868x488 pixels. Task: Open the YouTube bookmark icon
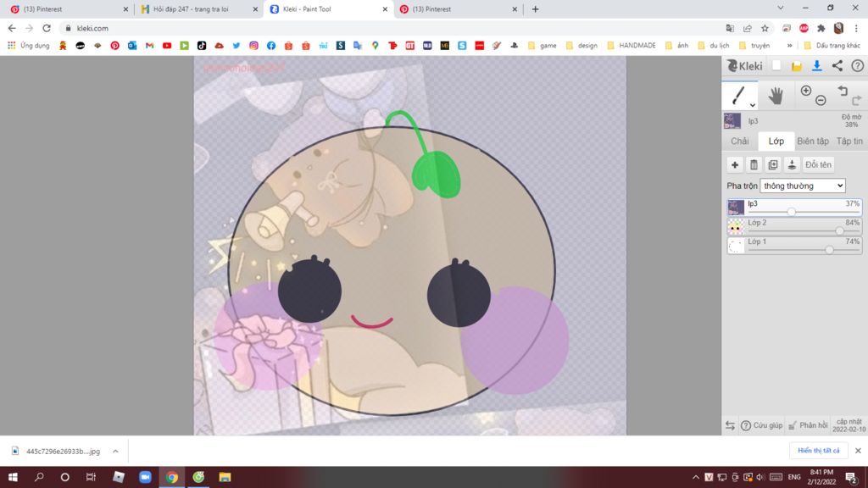167,46
